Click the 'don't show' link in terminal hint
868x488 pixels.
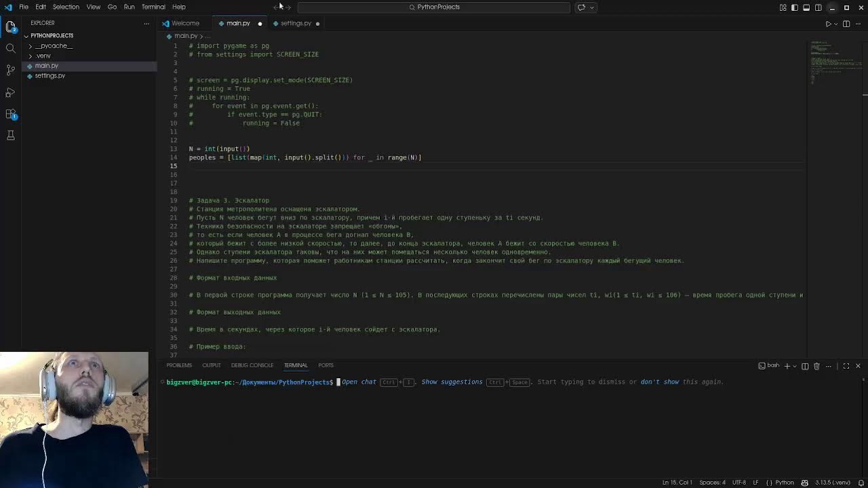click(x=660, y=382)
